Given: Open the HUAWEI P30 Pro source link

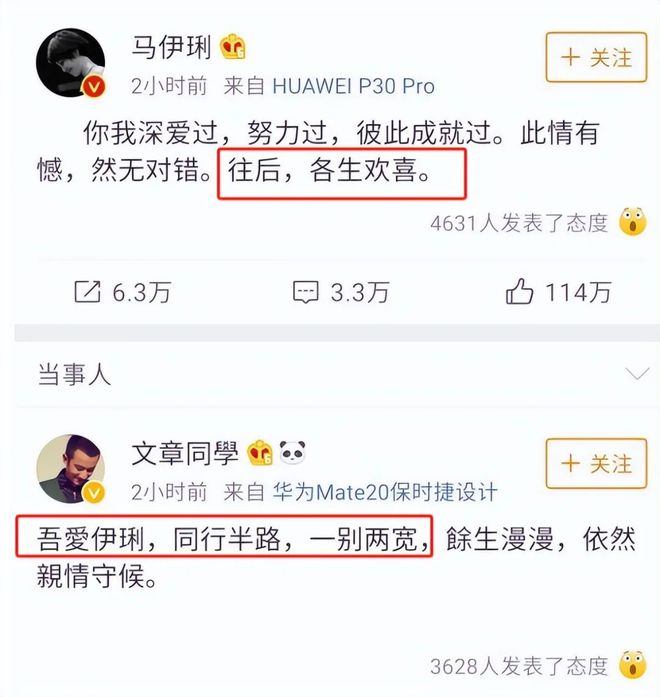Looking at the screenshot, I should [353, 86].
